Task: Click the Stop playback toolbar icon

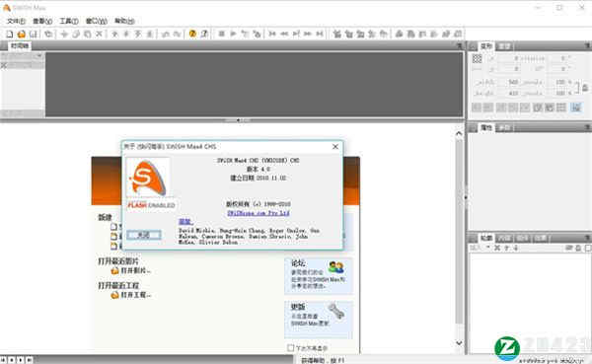Action: point(222,34)
